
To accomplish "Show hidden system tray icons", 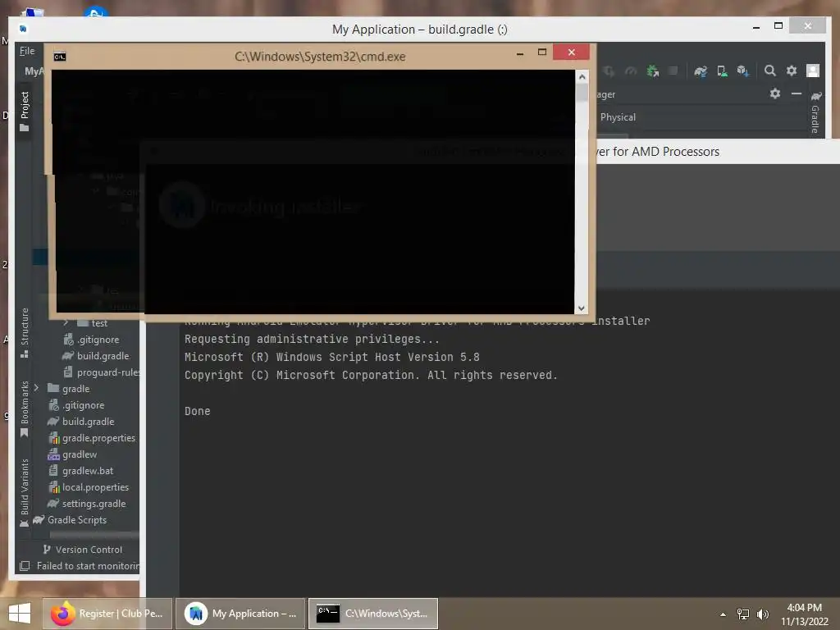I will (724, 614).
